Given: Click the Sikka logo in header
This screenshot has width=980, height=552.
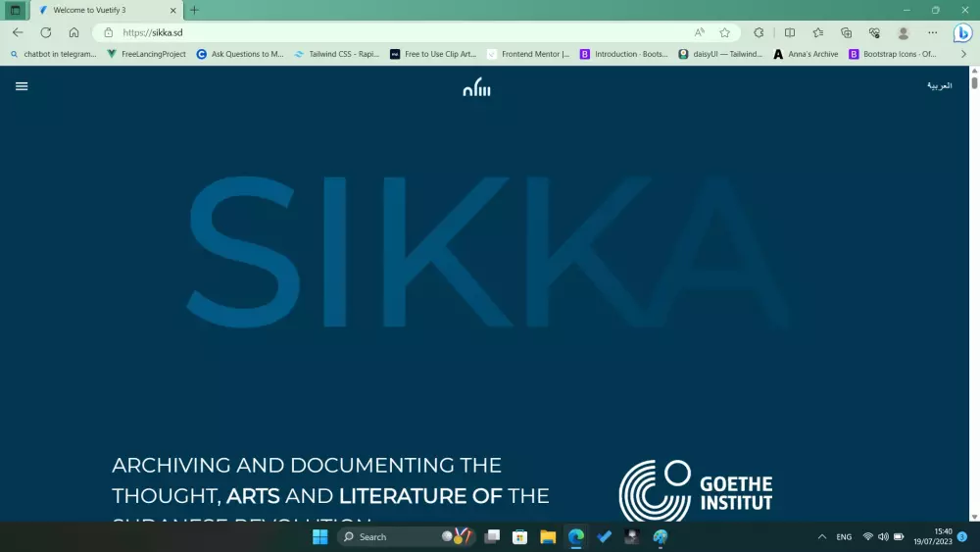Looking at the screenshot, I should (477, 87).
